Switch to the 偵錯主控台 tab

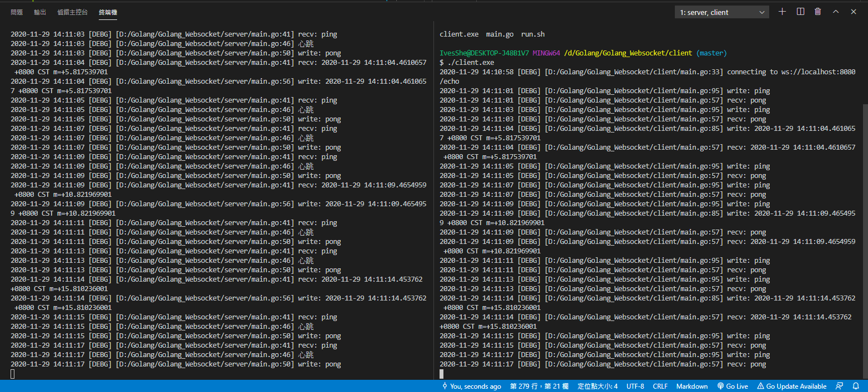point(72,12)
